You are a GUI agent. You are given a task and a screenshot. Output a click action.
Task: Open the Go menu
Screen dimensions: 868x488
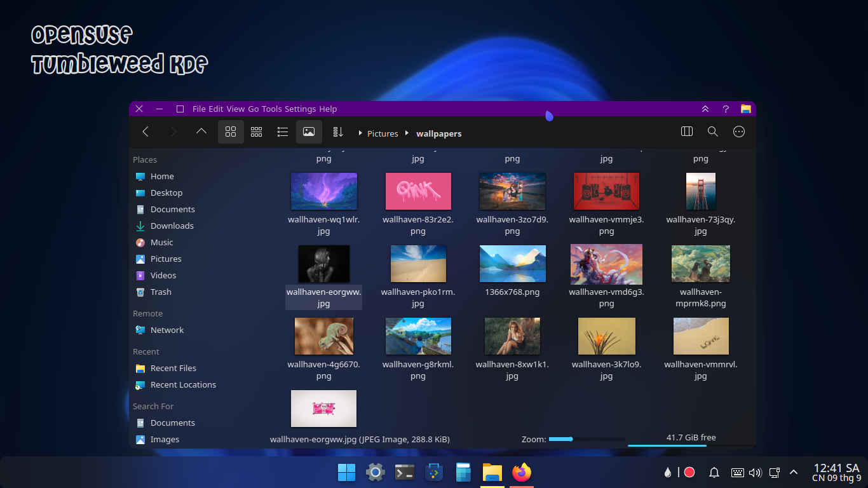tap(254, 109)
